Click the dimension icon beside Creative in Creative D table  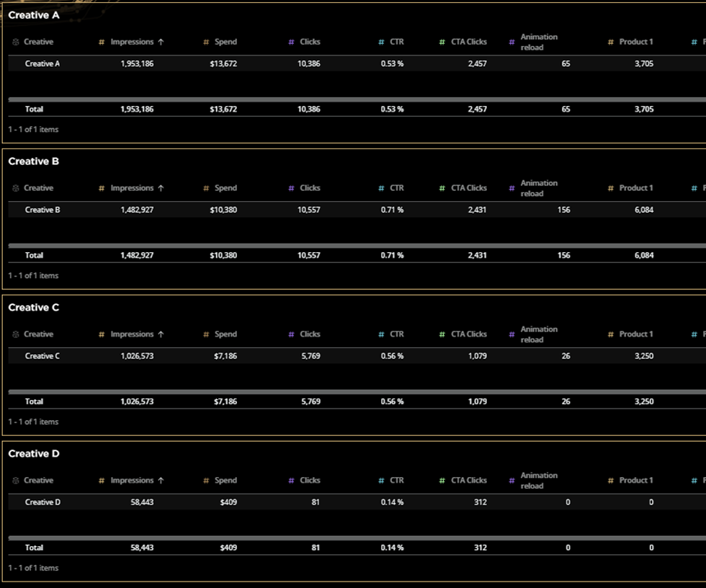click(x=16, y=481)
